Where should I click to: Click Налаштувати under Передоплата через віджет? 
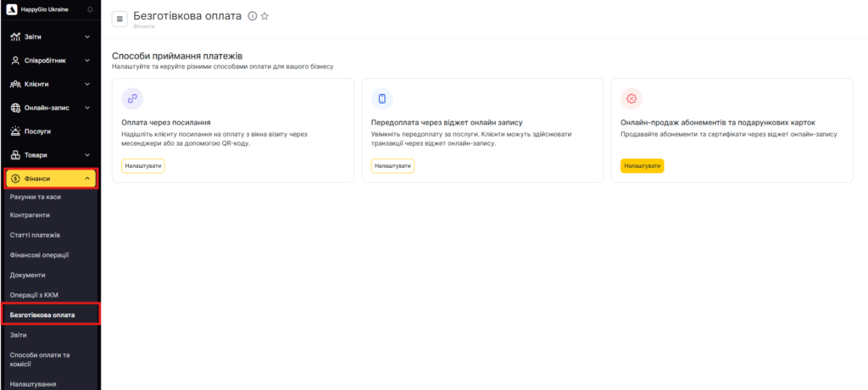click(393, 165)
